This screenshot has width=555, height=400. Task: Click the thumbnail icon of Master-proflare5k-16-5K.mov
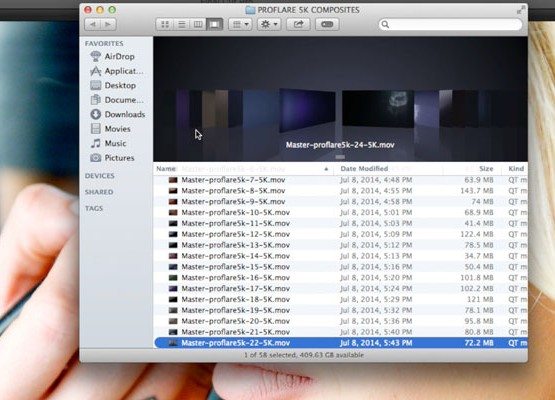(173, 278)
